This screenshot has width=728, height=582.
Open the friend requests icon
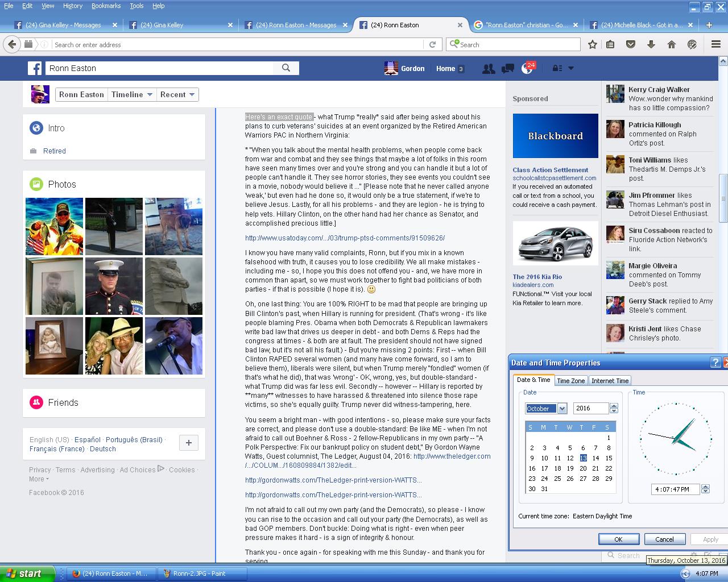(488, 69)
